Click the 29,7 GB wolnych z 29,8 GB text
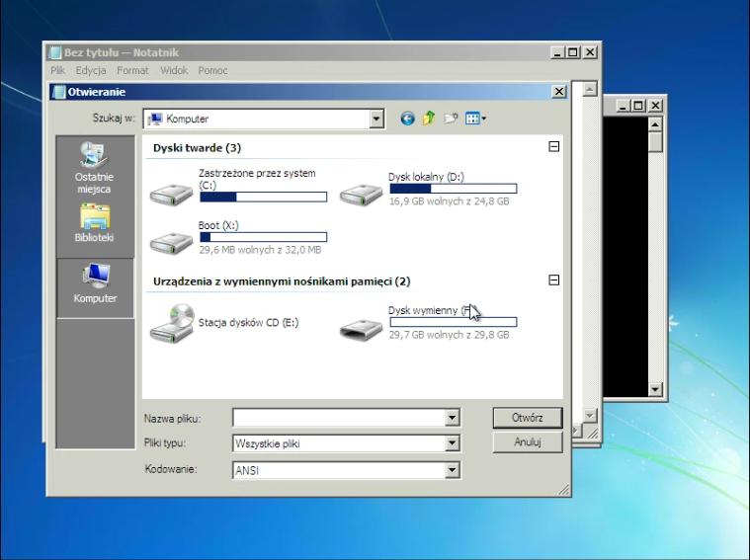750x560 pixels. [450, 335]
